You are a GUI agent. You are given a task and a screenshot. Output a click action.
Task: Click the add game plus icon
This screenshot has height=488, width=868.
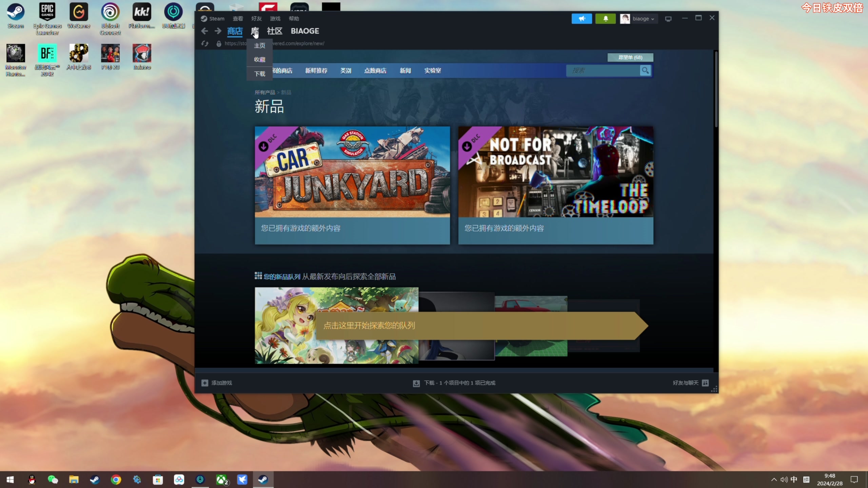coord(205,383)
